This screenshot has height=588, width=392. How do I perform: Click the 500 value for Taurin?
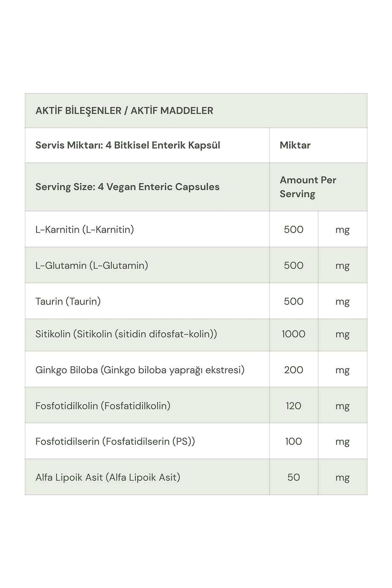coord(293,301)
